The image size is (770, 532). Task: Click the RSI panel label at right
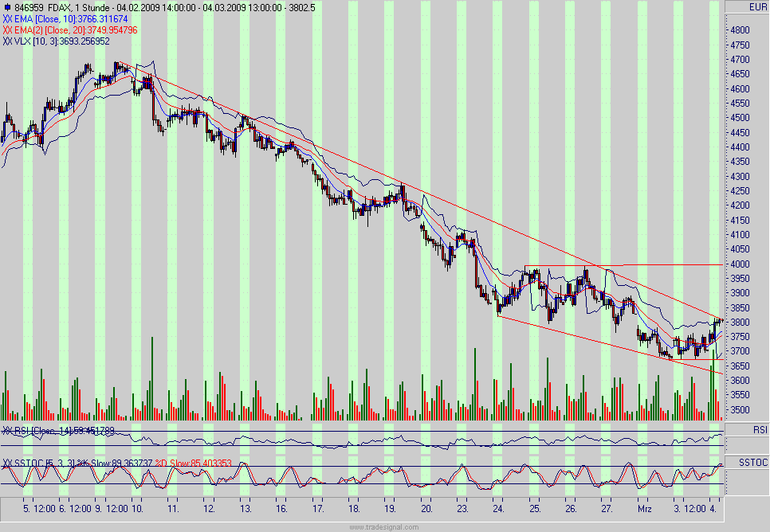coord(760,430)
